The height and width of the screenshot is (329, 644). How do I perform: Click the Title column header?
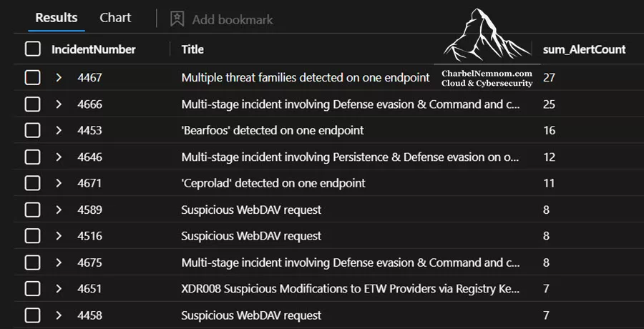coord(192,49)
